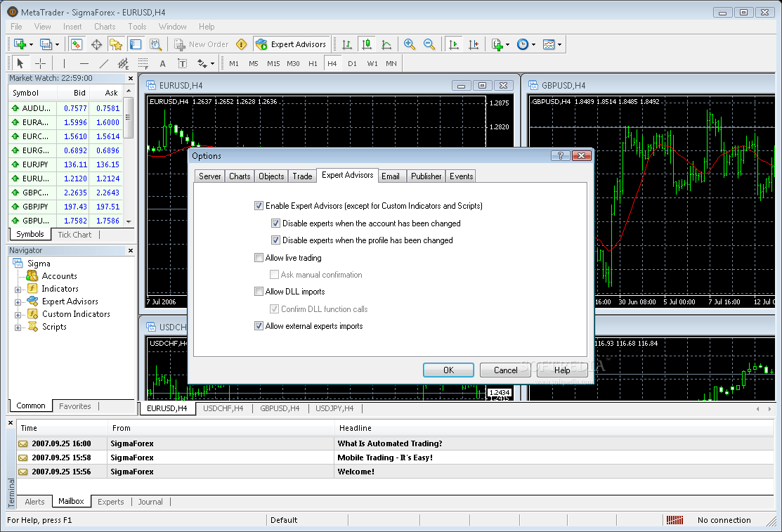Toggle Allow external experts imports checkbox
This screenshot has height=532, width=782.
click(x=259, y=326)
